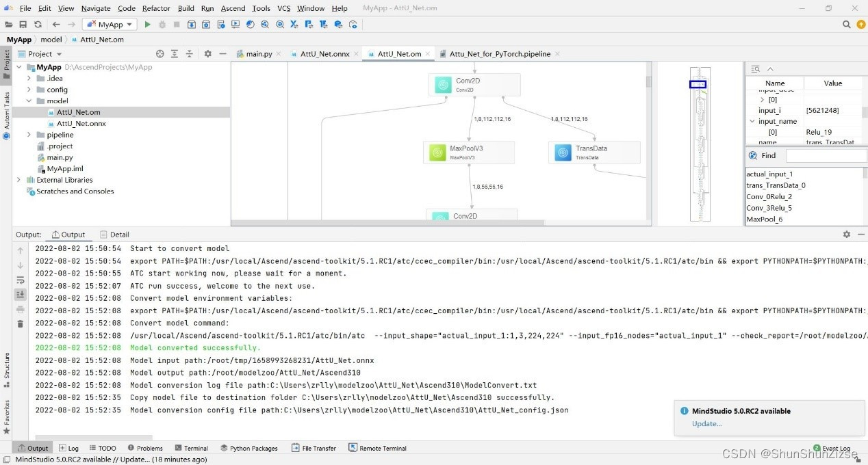Click the blue viewport box in minimap
The height and width of the screenshot is (465, 868).
coord(698,84)
